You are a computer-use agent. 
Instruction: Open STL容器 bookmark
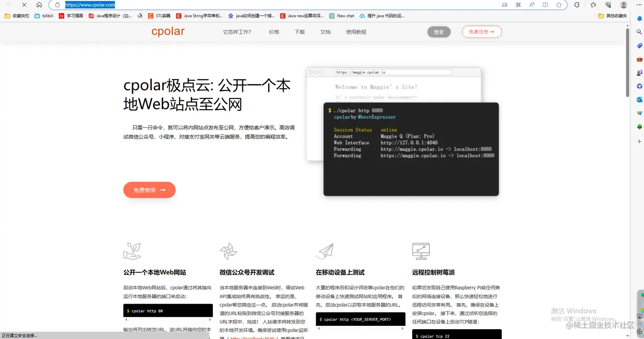159,16
